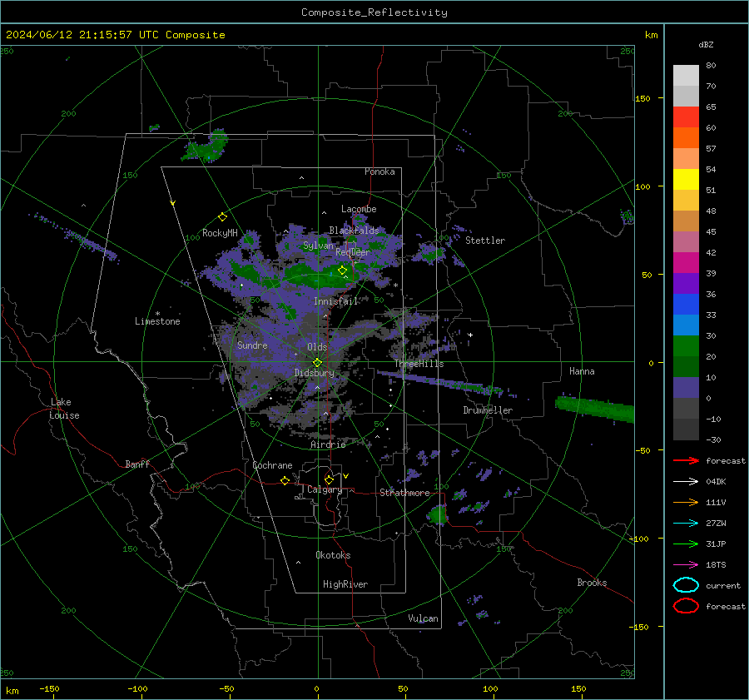Click the Innisfail city label
Image resolution: width=749 pixels, height=700 pixels.
pos(336,301)
